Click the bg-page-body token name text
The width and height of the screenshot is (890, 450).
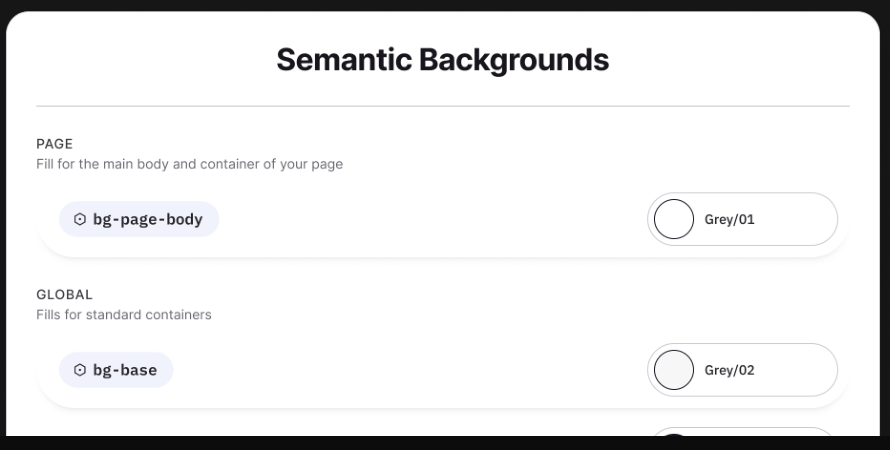tap(148, 220)
